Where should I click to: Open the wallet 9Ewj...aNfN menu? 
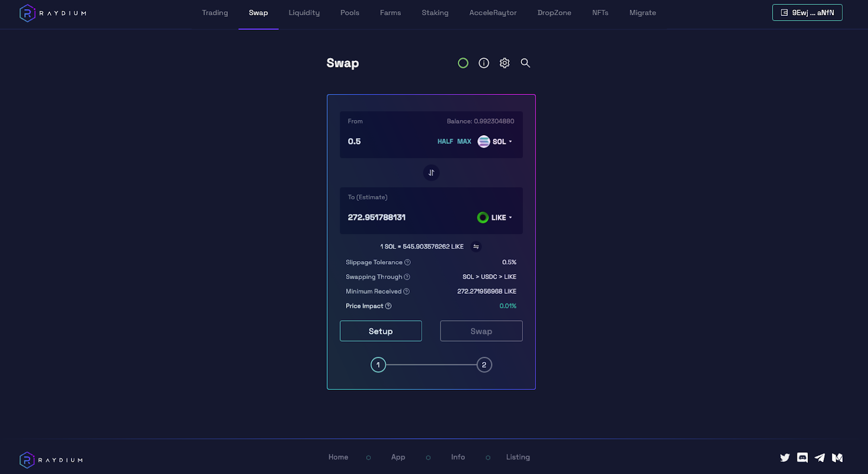click(x=807, y=12)
